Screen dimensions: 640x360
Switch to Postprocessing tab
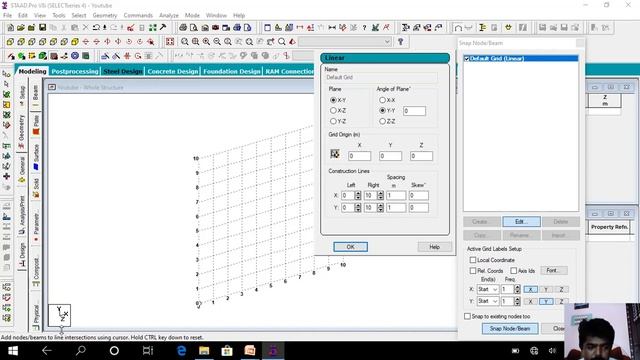click(x=75, y=71)
